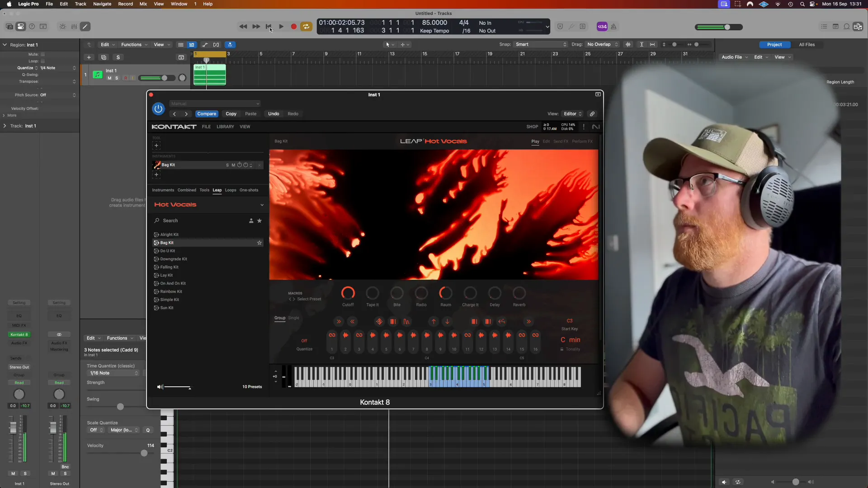The image size is (868, 488).
Task: Open the Send FX tab in Leap
Action: pyautogui.click(x=561, y=141)
